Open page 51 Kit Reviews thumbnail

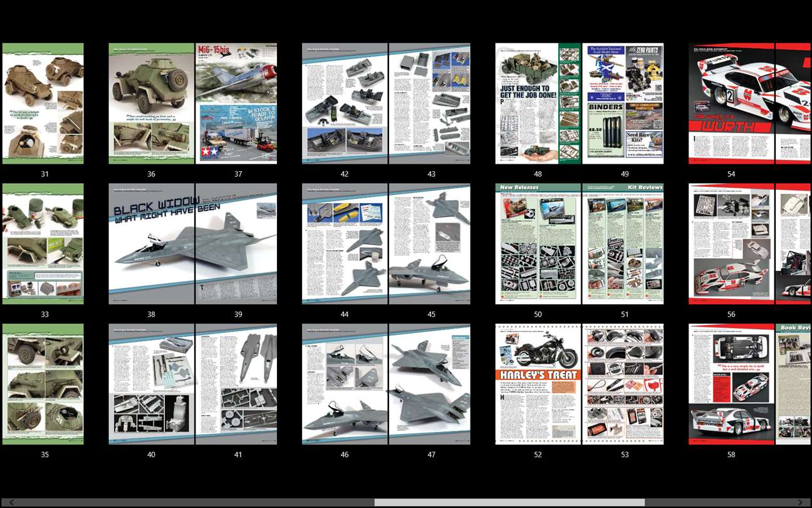623,244
